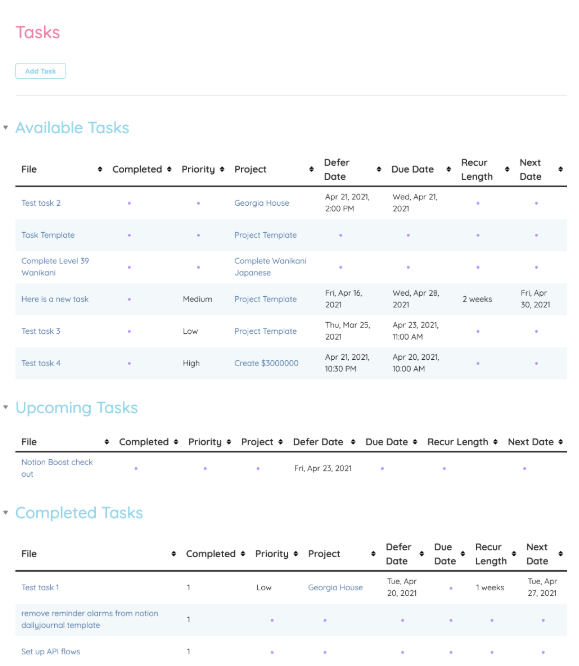
Task: Sort Available Tasks by File column
Action: [x=100, y=169]
